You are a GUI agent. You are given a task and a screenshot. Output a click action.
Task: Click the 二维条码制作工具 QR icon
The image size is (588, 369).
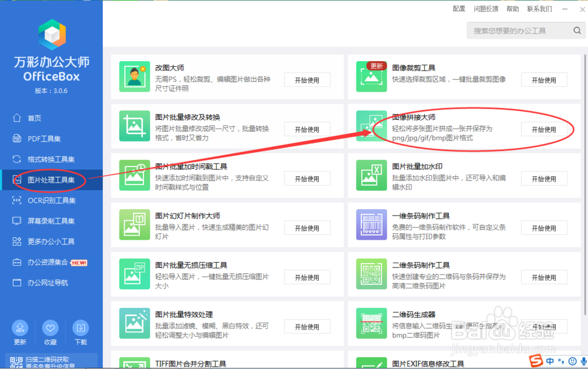371,274
